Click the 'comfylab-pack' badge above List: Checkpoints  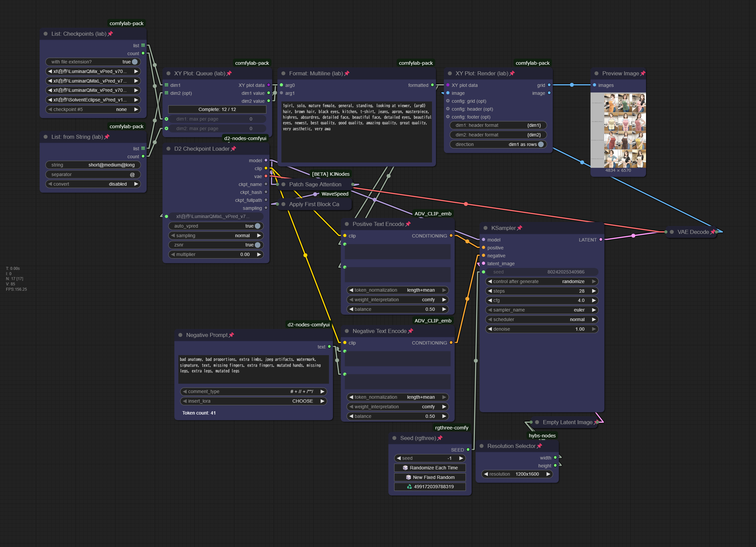(x=126, y=23)
